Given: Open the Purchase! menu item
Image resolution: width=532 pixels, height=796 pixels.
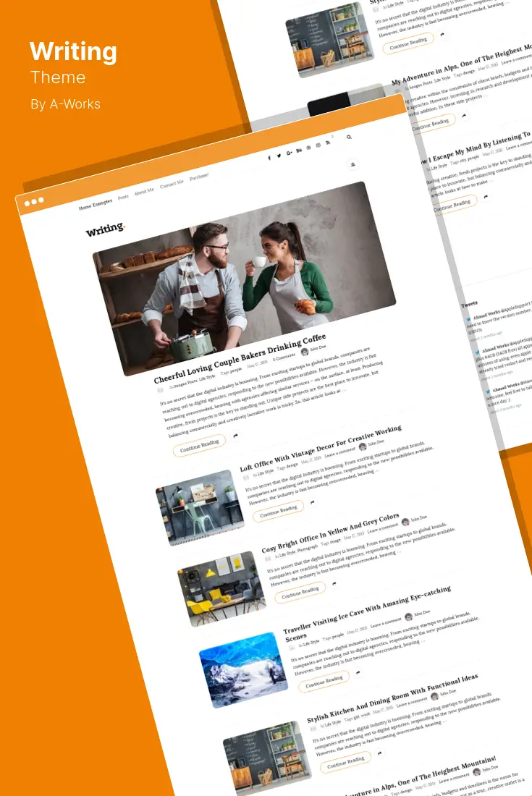Looking at the screenshot, I should 199,177.
